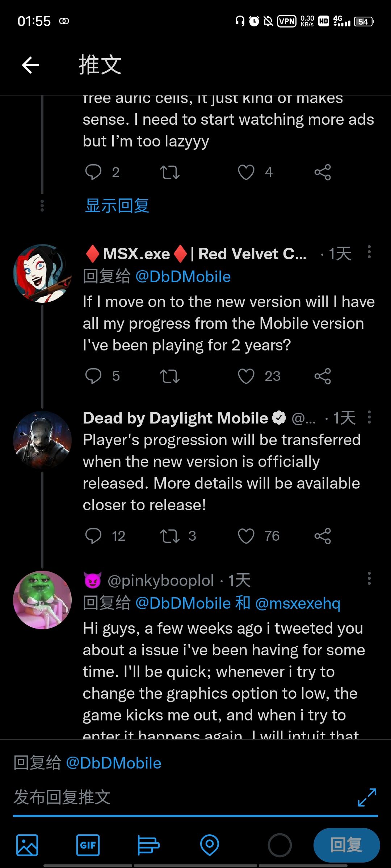Image resolution: width=391 pixels, height=868 pixels.
Task: Create a poll in the reply
Action: coord(148,845)
